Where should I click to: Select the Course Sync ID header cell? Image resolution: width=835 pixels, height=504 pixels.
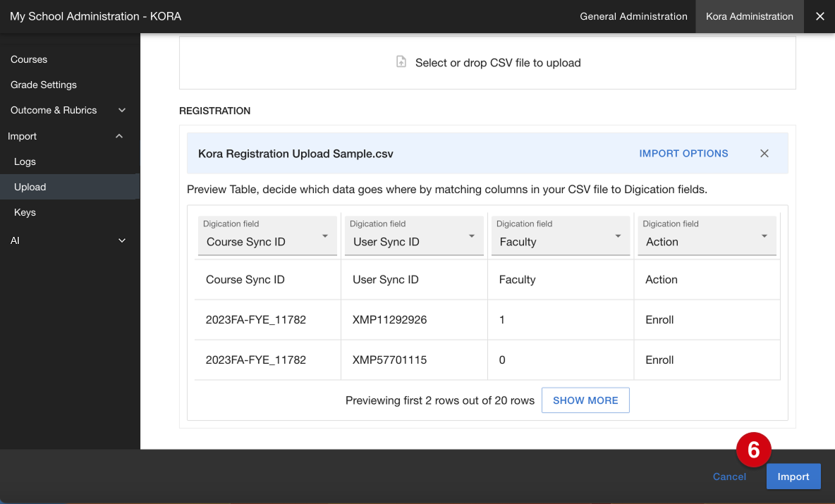[x=267, y=279]
